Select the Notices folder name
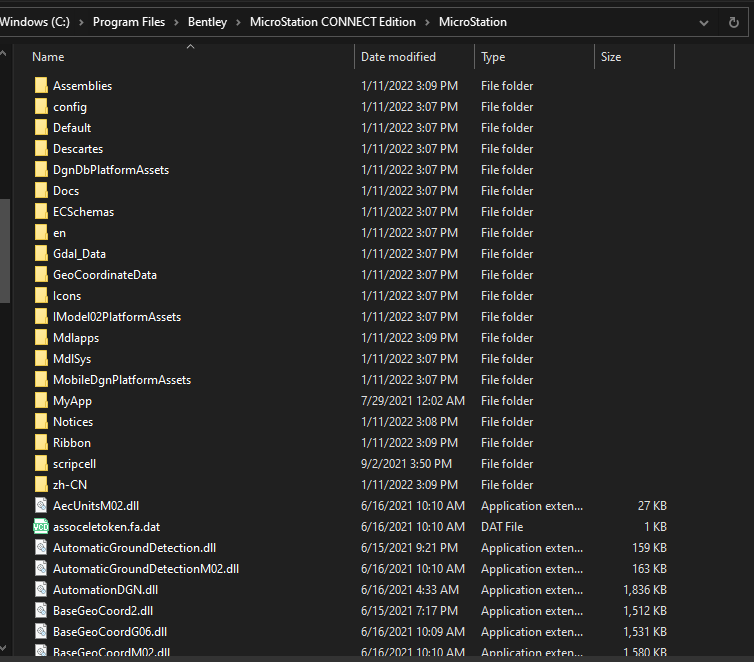Viewport: 754px width, 662px height. click(x=73, y=422)
